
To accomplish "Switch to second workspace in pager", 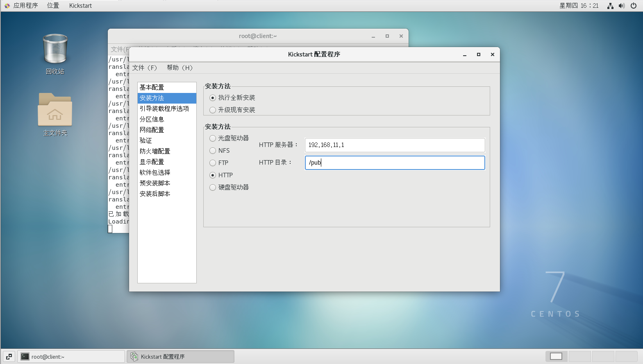I will [579, 356].
